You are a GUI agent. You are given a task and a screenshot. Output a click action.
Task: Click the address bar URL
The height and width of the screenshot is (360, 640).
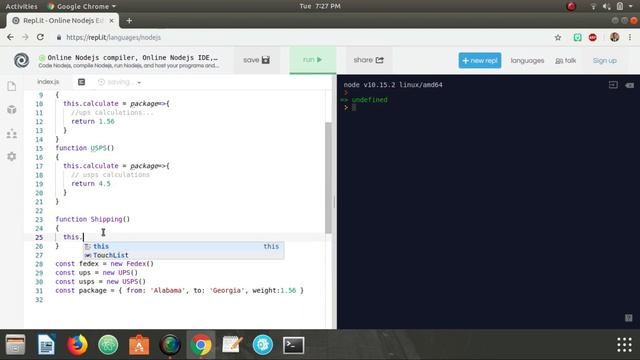(113, 38)
